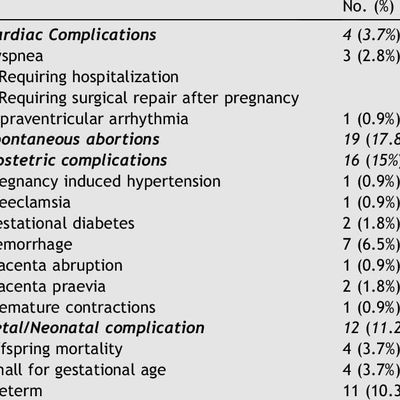Select the Placenta abruption row label
The image size is (400, 400).
61,266
